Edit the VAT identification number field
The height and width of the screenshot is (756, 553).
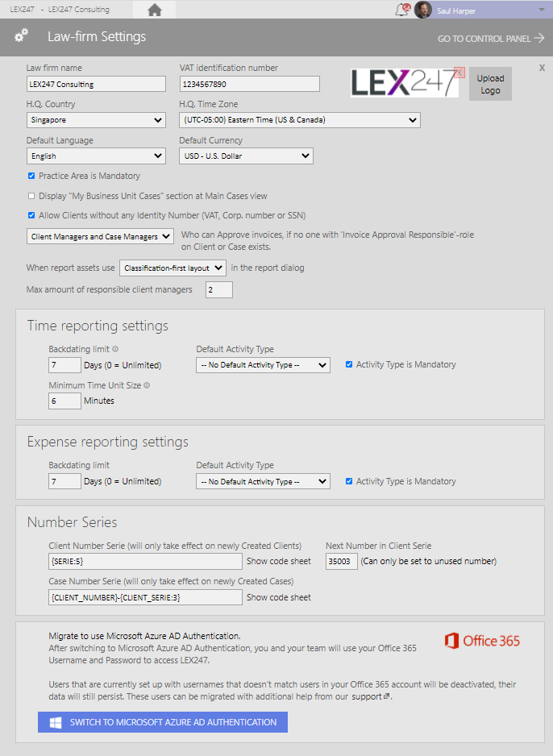(250, 84)
